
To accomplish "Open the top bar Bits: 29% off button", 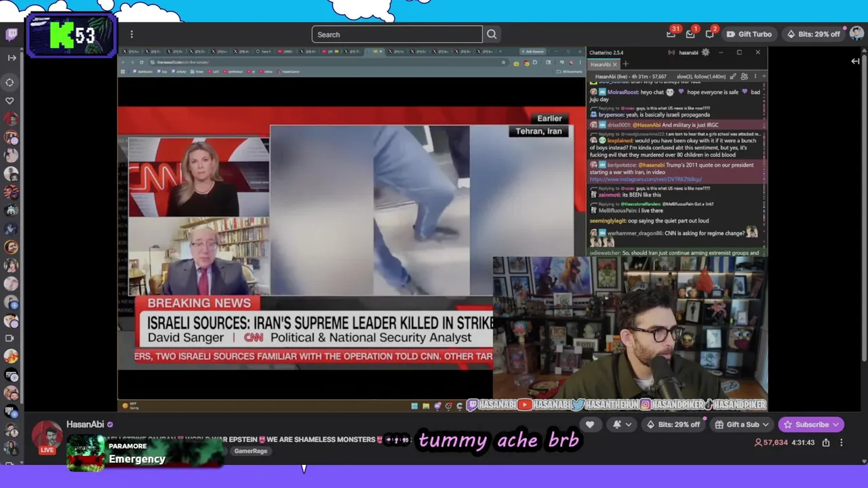I will 813,35.
